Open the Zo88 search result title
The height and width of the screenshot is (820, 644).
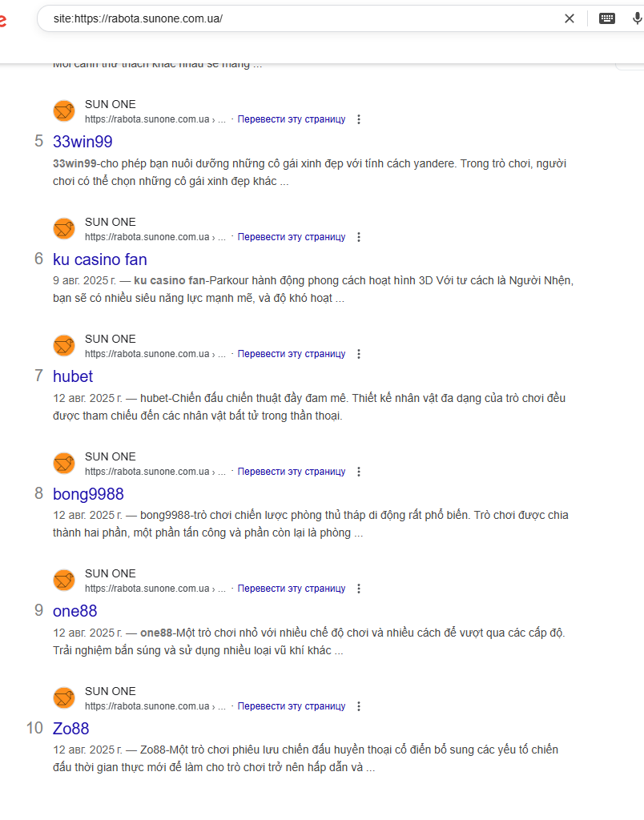(x=71, y=729)
